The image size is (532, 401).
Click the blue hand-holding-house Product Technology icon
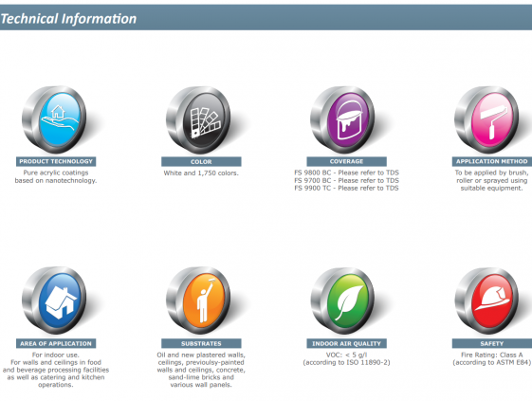[x=54, y=119]
